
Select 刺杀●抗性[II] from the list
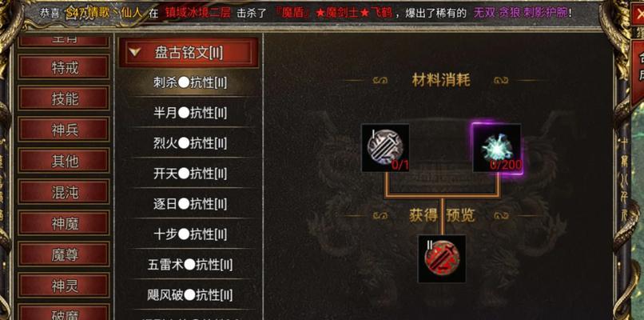tap(189, 83)
